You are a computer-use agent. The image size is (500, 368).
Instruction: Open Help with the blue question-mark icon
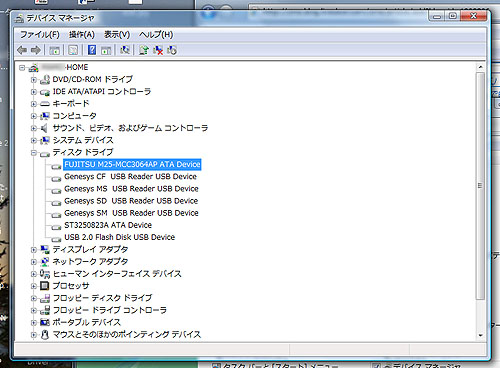pyautogui.click(x=92, y=50)
